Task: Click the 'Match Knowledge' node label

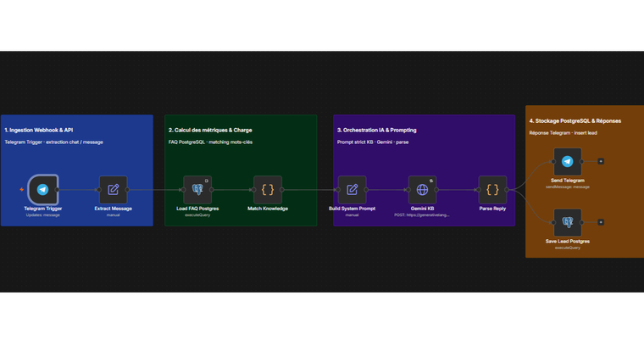Action: [x=268, y=209]
